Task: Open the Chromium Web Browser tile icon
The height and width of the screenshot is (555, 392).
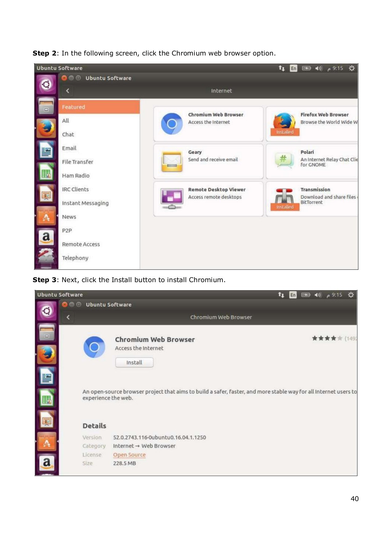Action: (x=172, y=124)
